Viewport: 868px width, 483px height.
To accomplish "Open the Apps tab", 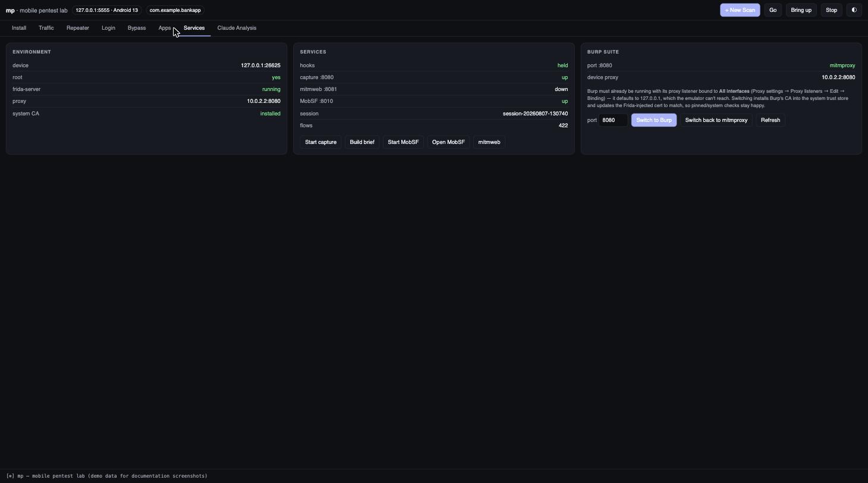I will coord(165,28).
